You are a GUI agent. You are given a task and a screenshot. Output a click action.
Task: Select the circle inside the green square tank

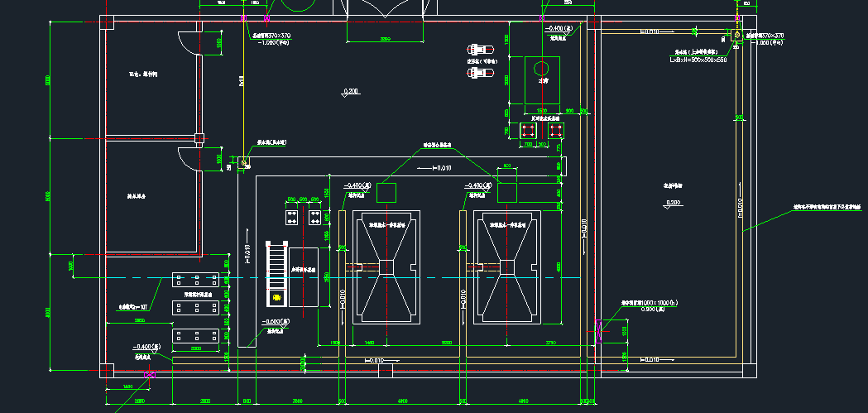[543, 67]
